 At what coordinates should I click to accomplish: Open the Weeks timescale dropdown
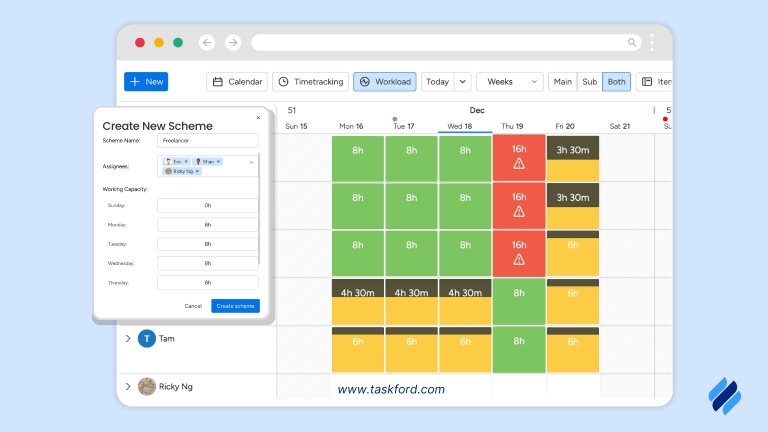click(x=510, y=82)
